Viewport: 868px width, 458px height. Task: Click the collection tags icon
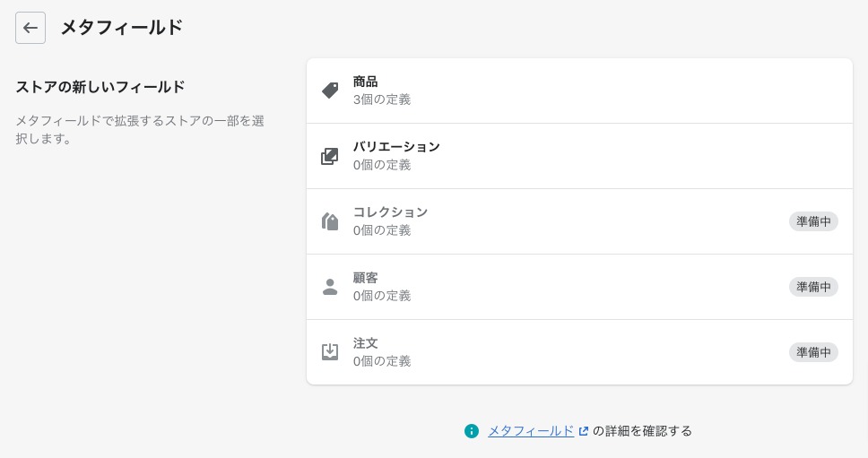[x=330, y=221]
